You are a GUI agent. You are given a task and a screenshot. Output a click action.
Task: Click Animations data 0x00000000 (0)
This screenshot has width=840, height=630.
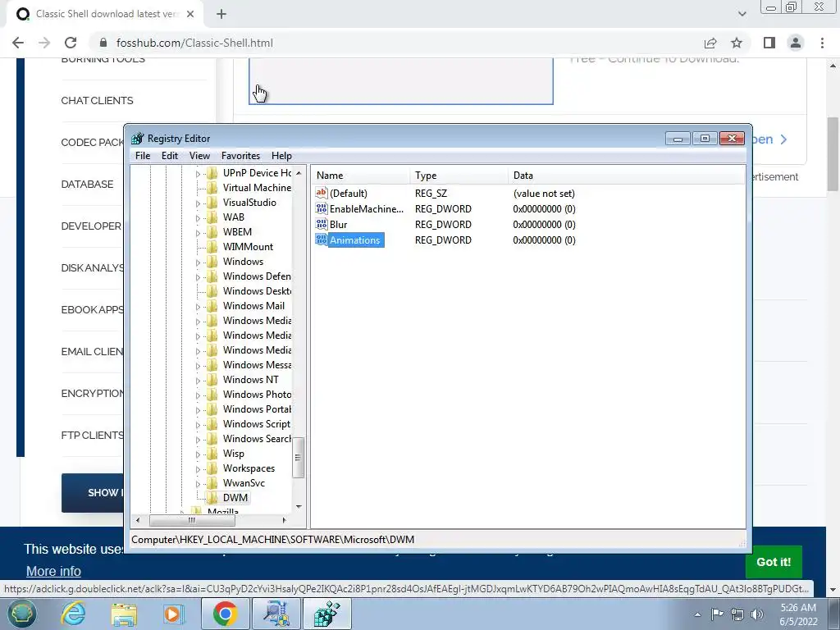point(544,240)
